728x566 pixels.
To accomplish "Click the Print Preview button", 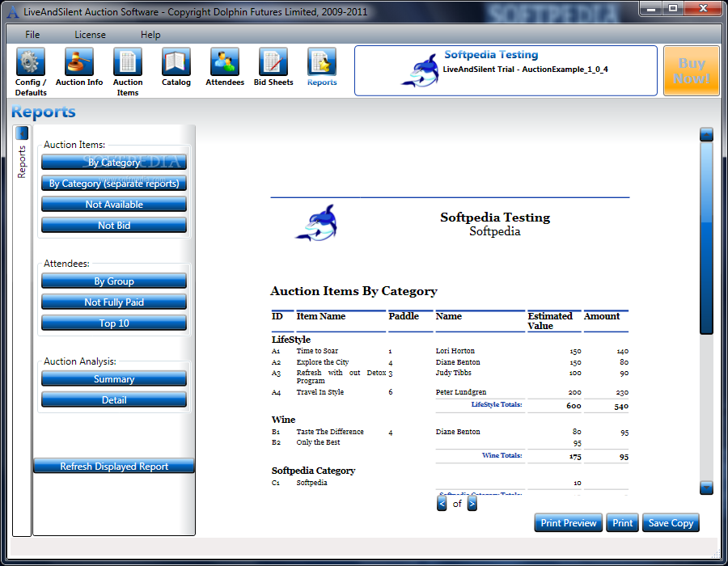I will click(x=569, y=523).
